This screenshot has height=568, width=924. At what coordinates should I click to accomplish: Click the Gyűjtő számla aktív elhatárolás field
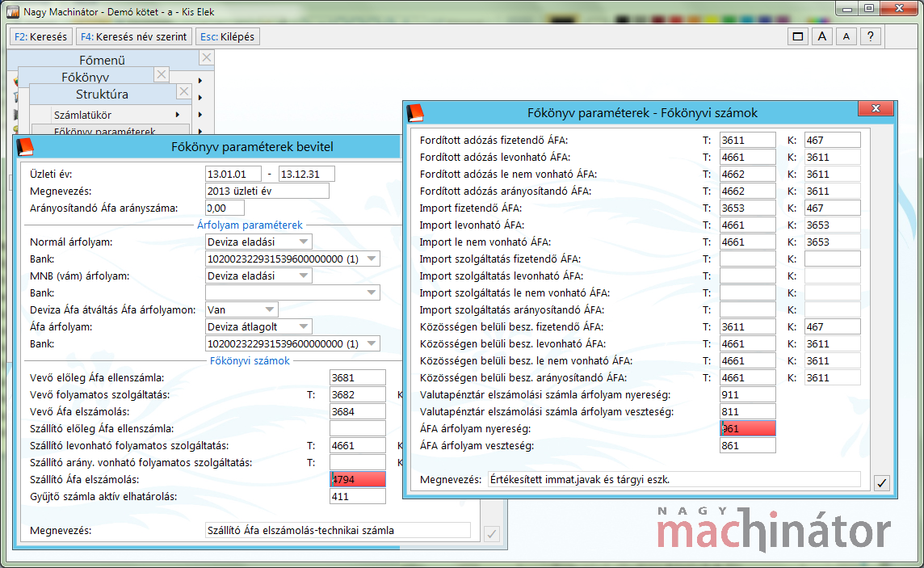pyautogui.click(x=358, y=497)
